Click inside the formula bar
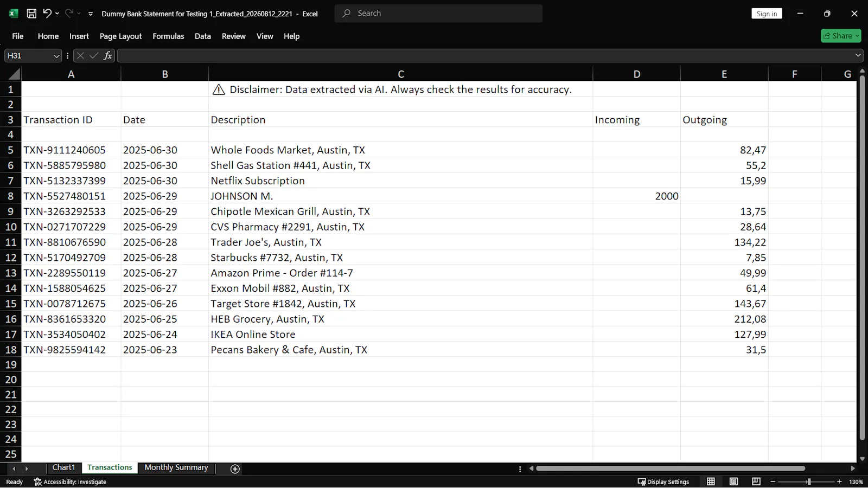Screen dimensions: 868x488 click(486, 55)
